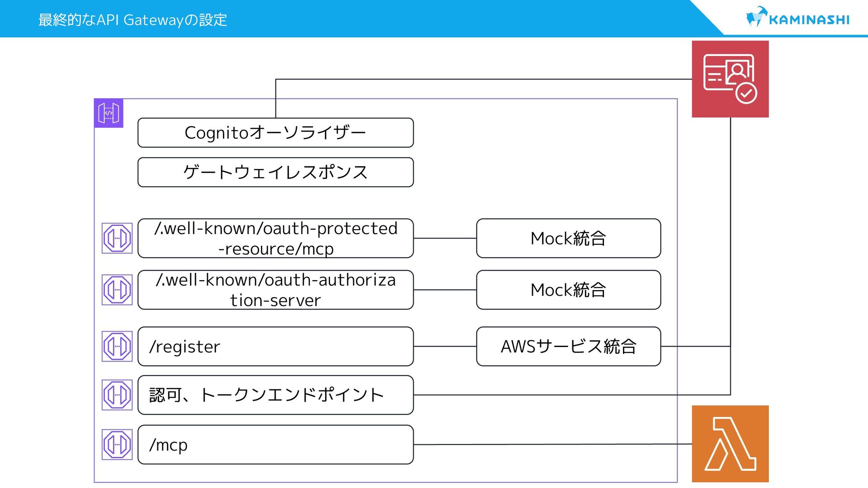This screenshot has width=868, height=488.
Task: Click Mock統合 box linked to oauth-authorization-server
Action: (x=568, y=290)
